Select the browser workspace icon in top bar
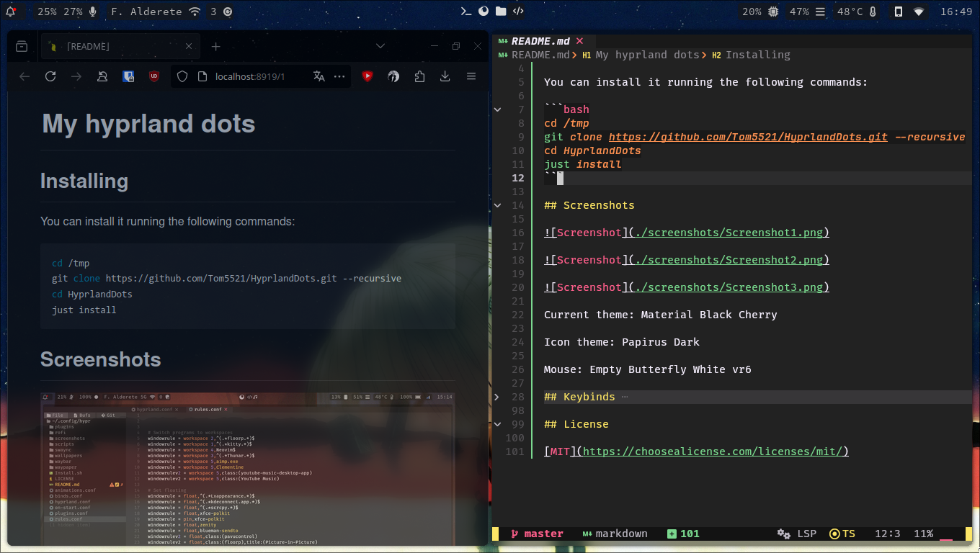Image resolution: width=980 pixels, height=553 pixels. point(484,12)
